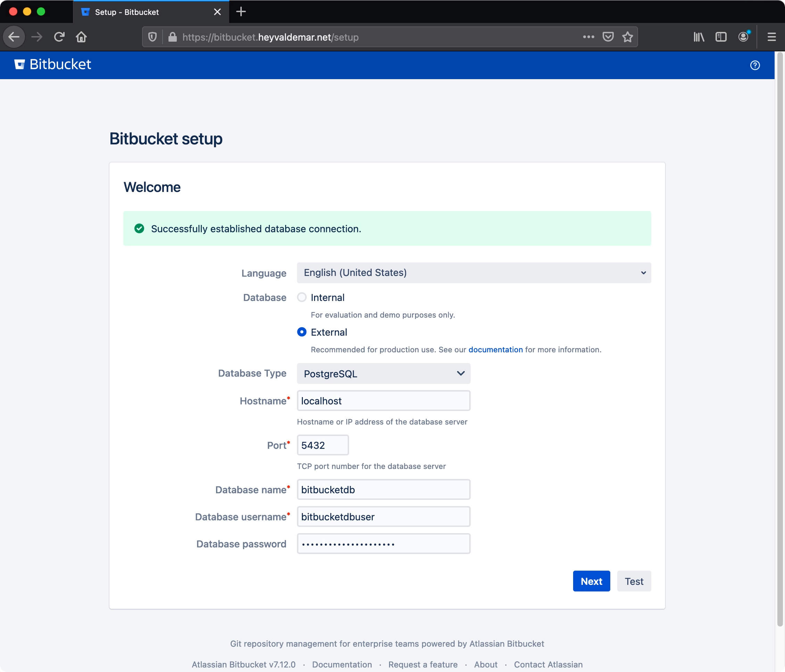Enable Internal database for evaluation purposes

pyautogui.click(x=302, y=297)
